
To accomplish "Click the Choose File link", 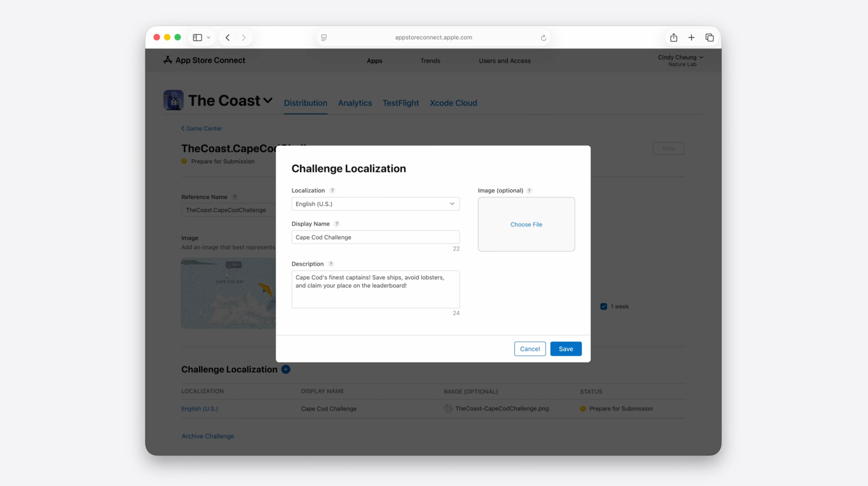I will pyautogui.click(x=526, y=224).
